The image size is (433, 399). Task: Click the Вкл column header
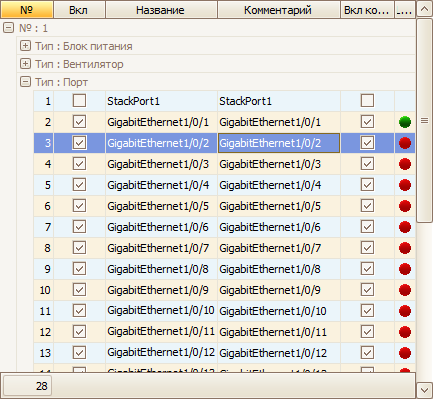[x=79, y=9]
